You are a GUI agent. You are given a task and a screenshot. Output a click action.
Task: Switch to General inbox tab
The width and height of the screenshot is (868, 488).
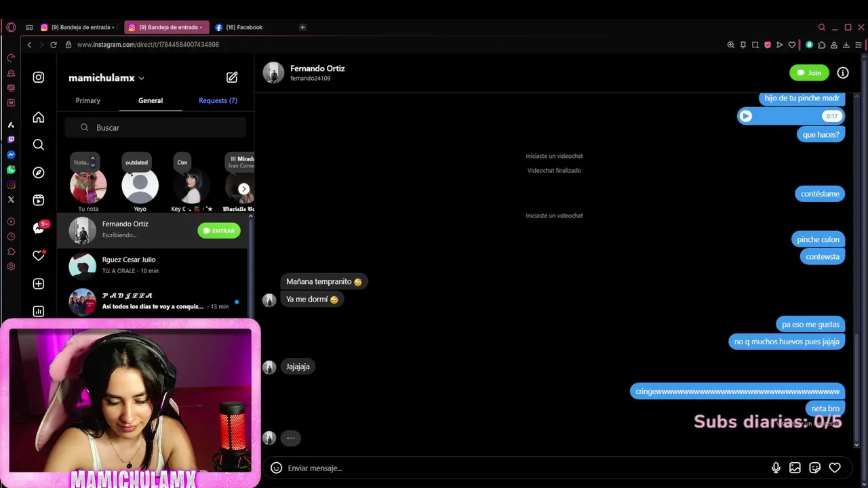(151, 100)
